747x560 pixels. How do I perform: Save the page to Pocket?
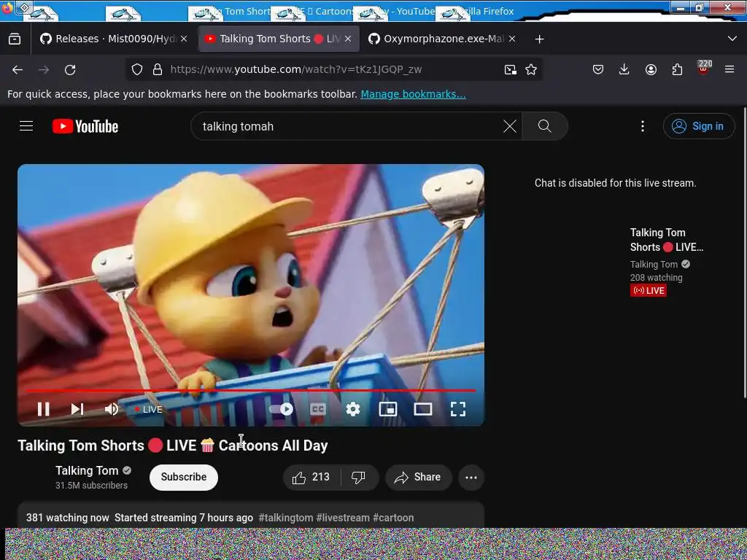[x=598, y=69]
